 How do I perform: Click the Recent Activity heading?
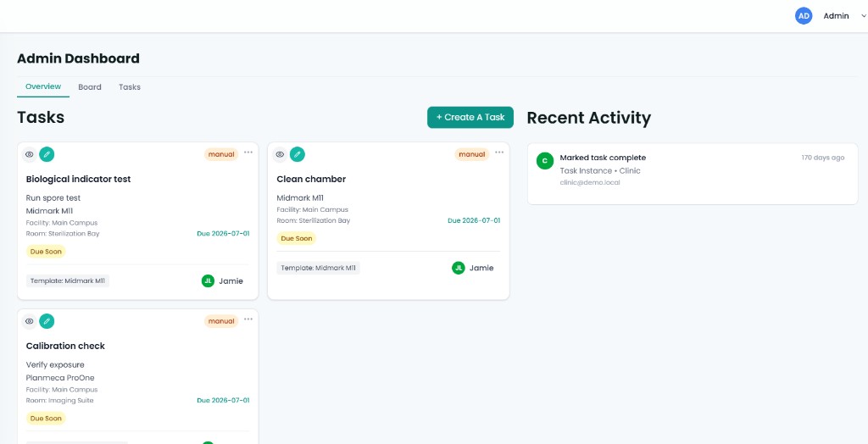(x=589, y=118)
